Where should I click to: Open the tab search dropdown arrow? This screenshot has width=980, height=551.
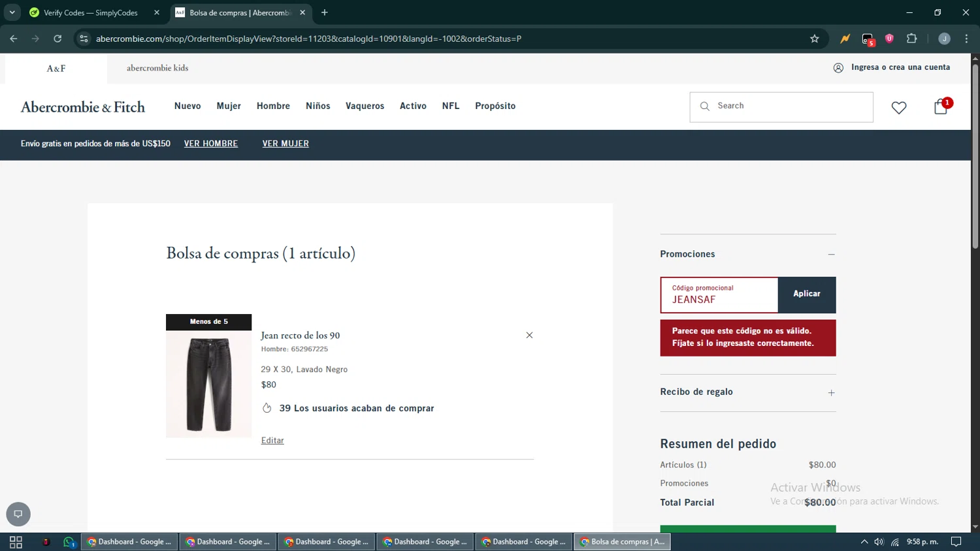[x=12, y=12]
